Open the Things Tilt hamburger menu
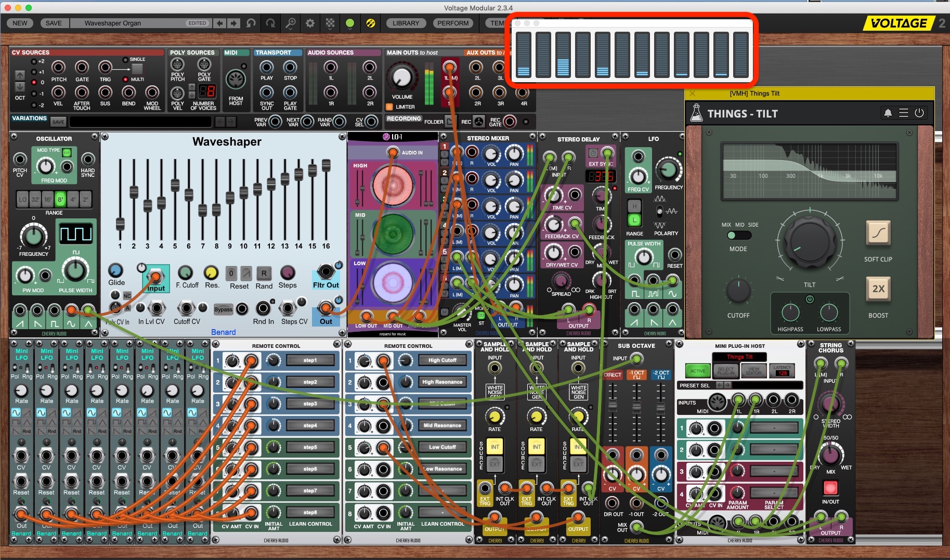This screenshot has height=560, width=950. pyautogui.click(x=904, y=113)
